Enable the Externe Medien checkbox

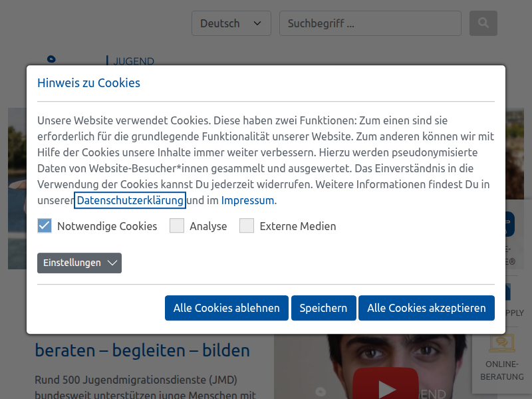(x=247, y=225)
